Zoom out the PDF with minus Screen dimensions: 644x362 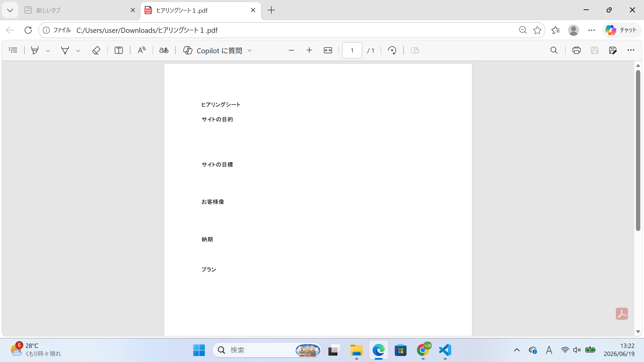coord(291,50)
